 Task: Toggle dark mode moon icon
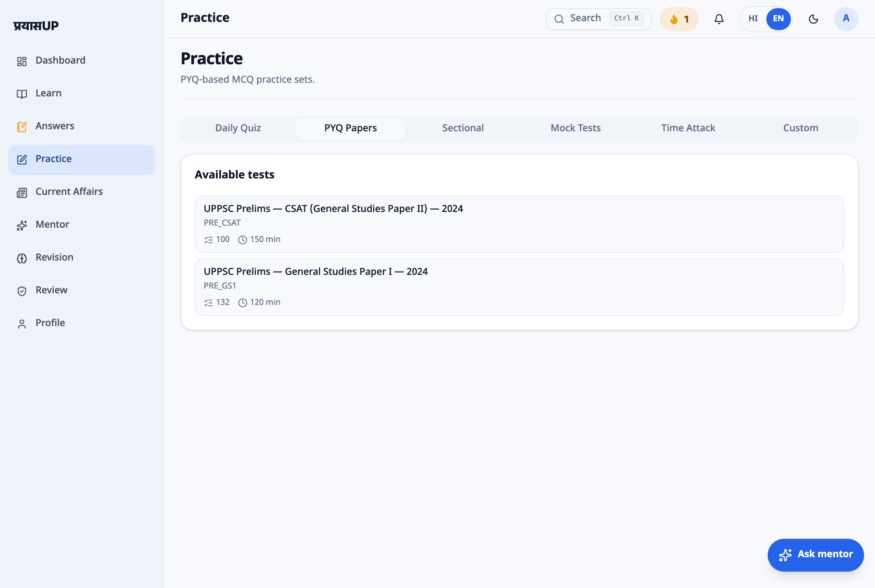(813, 19)
